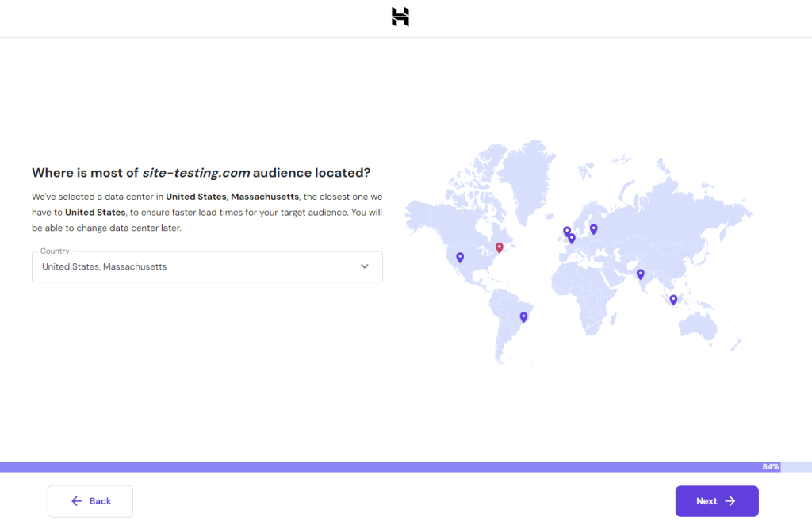This screenshot has height=525, width=812.
Task: Click the Lithuania data center pin
Action: [593, 228]
